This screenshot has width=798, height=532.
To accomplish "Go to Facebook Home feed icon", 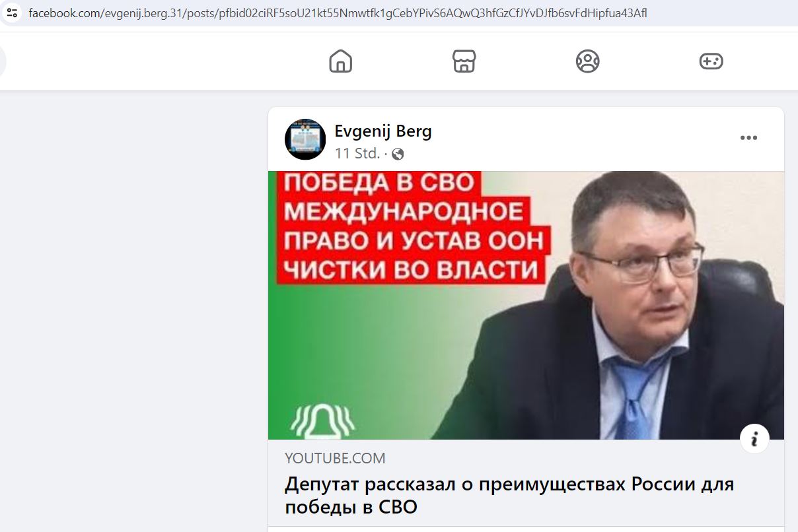I will coord(341,61).
